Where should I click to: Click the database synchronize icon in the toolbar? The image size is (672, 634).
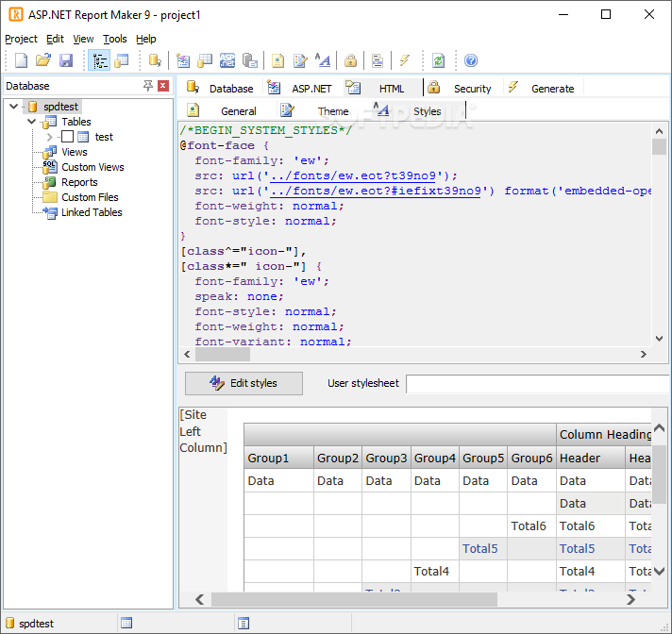click(155, 60)
